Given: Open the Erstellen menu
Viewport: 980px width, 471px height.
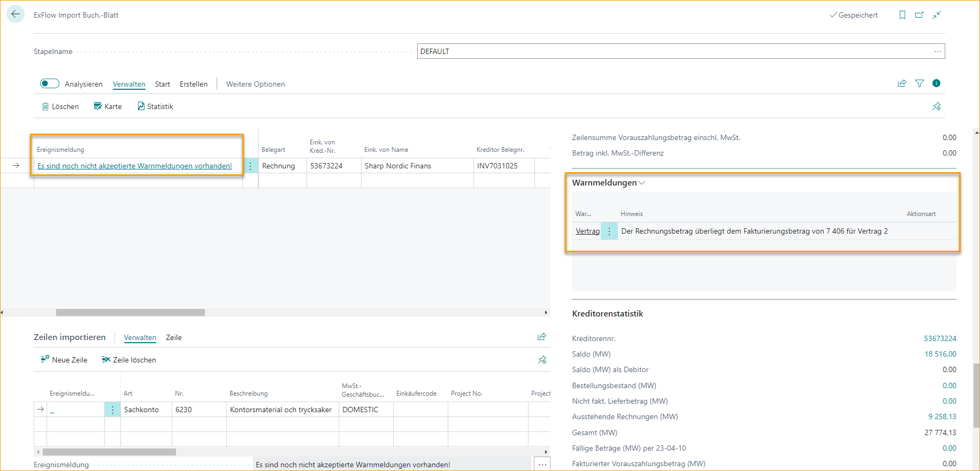Looking at the screenshot, I should click(193, 84).
